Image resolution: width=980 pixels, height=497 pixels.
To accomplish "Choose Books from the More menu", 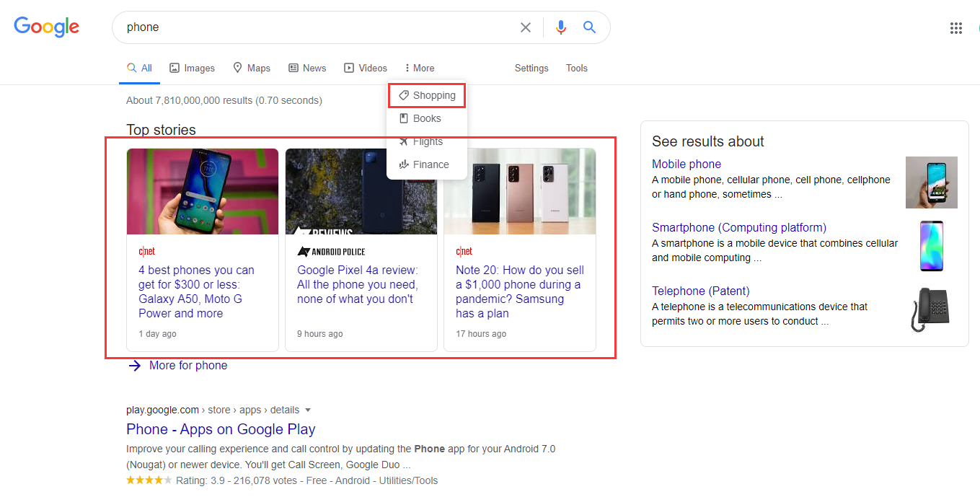I will point(427,118).
